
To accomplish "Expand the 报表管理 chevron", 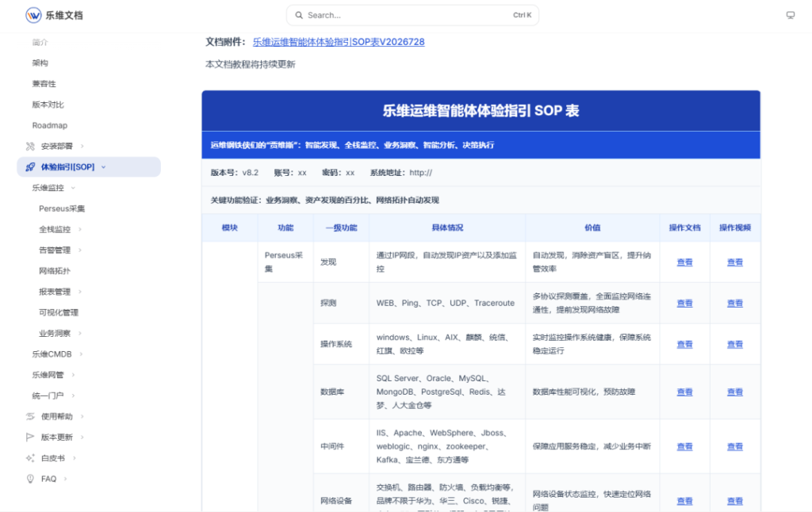I will 80,292.
